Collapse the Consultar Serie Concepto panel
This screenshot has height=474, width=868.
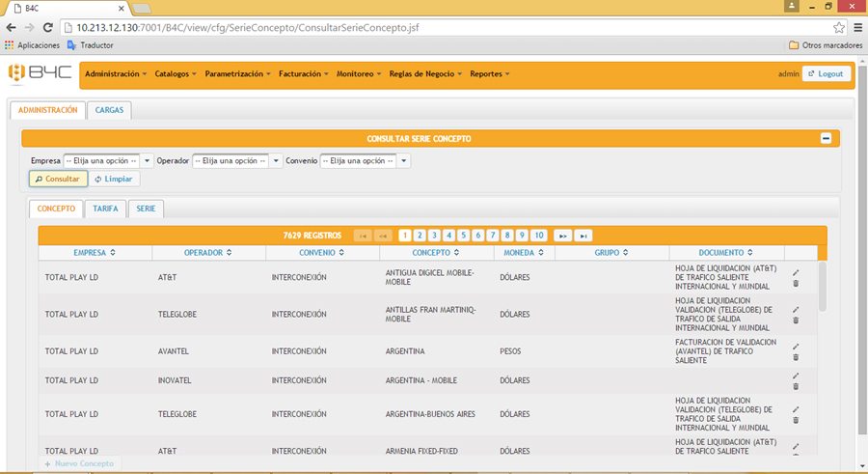click(x=826, y=139)
